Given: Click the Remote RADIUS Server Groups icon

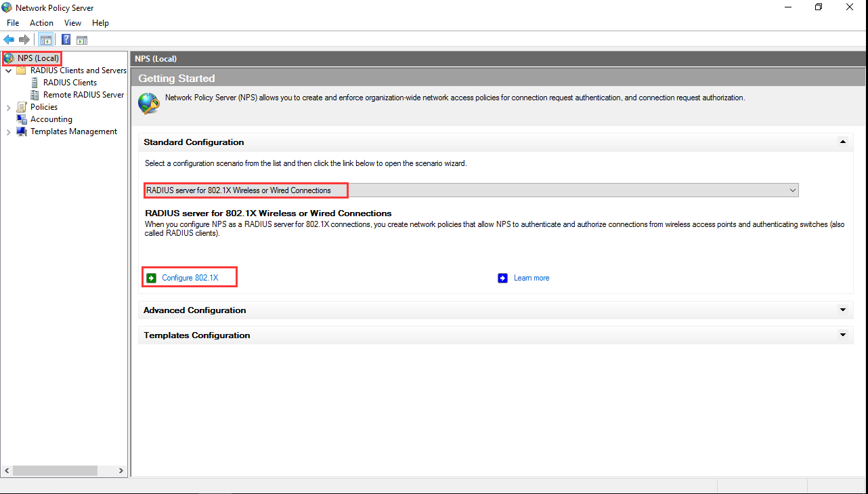Looking at the screenshot, I should 36,95.
